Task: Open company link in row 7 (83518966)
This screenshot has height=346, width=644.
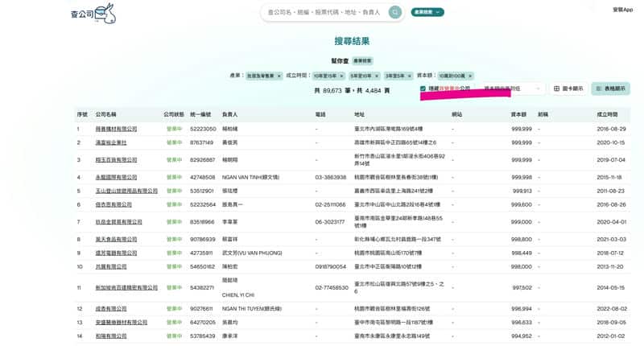Action: 118,221
